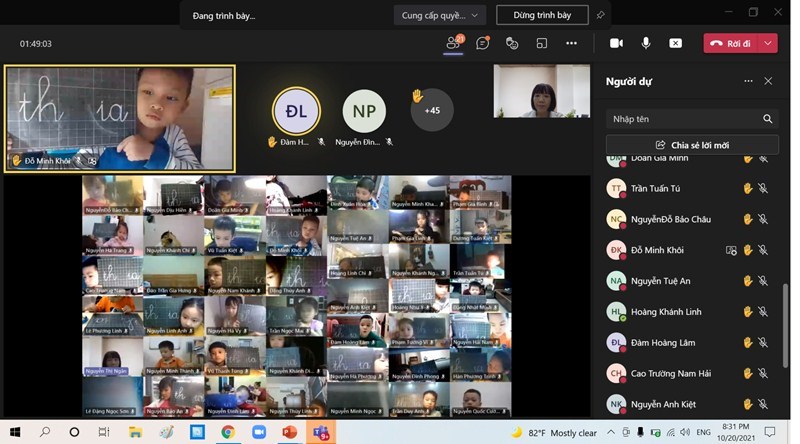Click the Dừng trình bày button
Image resolution: width=800 pixels, height=444 pixels.
coord(542,15)
